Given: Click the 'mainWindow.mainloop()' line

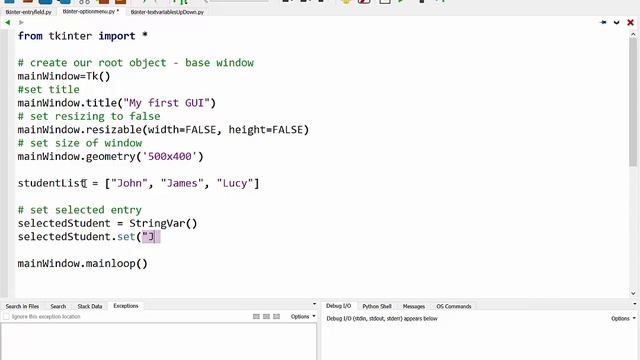Looking at the screenshot, I should 82,264.
